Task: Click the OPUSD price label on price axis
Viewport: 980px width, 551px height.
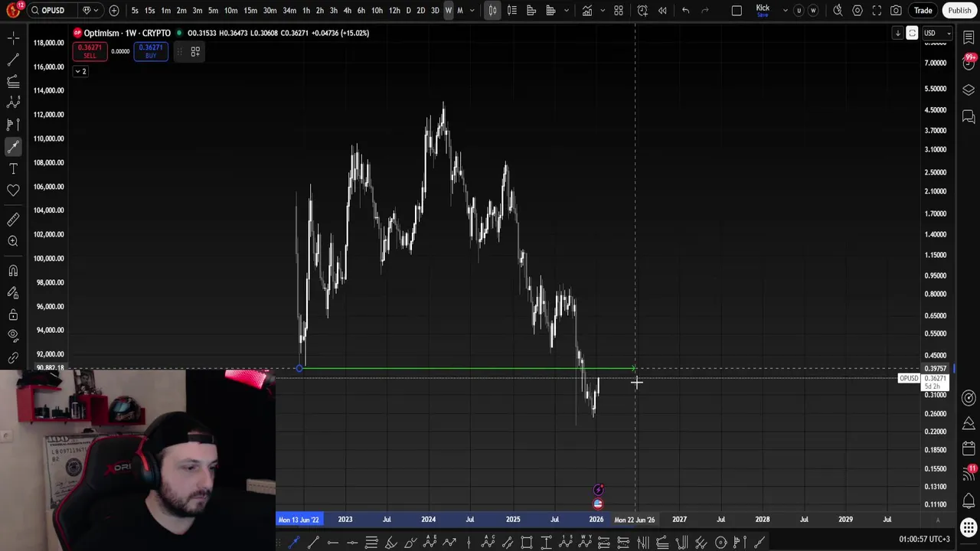Action: coord(909,379)
